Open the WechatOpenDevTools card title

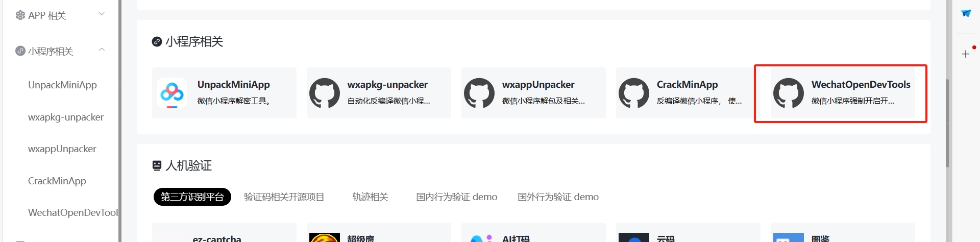tap(861, 85)
